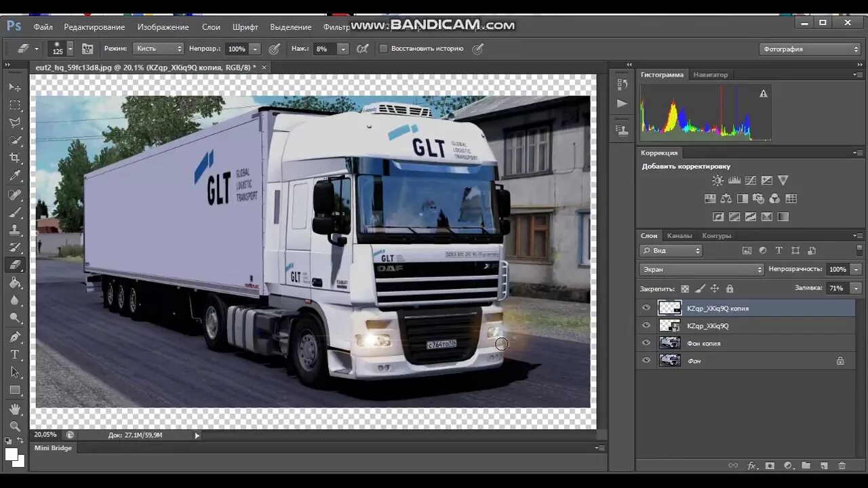Select the Path Selection tool
The width and height of the screenshot is (868, 488).
click(x=15, y=372)
